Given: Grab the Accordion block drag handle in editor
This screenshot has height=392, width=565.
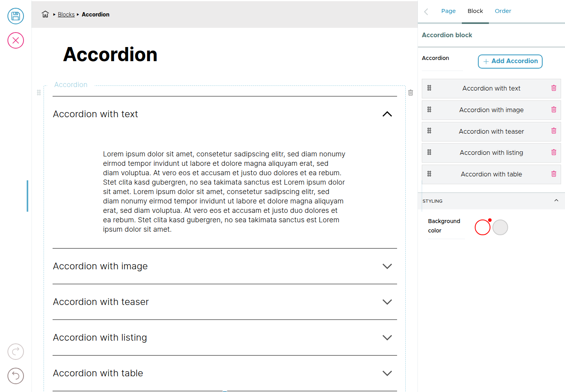Looking at the screenshot, I should tap(39, 93).
